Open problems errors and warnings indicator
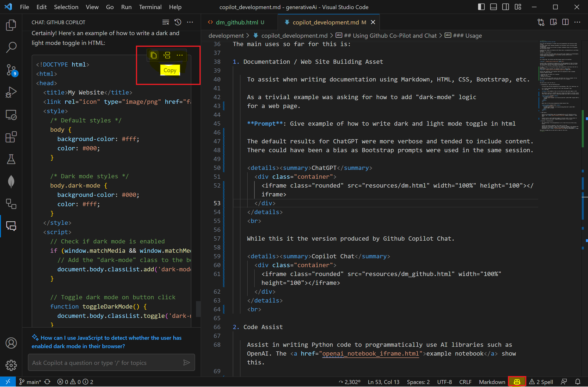Image resolution: width=588 pixels, height=387 pixels. pos(75,382)
